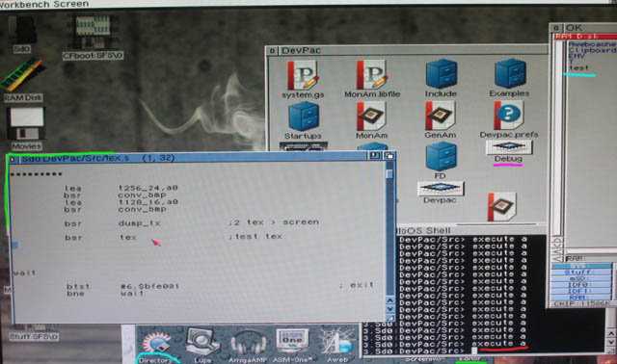Image resolution: width=617 pixels, height=364 pixels.
Task: Click the IDF0: device button
Action: pos(581,285)
